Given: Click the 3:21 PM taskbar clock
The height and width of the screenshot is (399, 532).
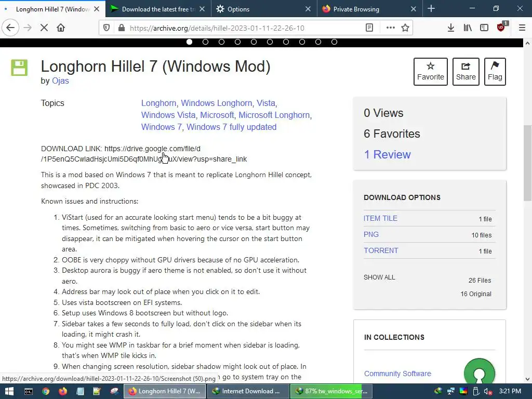Looking at the screenshot, I should click(x=510, y=391).
